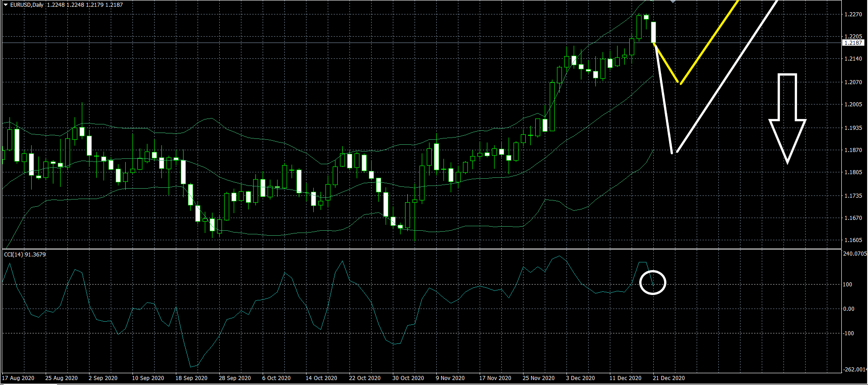The width and height of the screenshot is (868, 385).
Task: Click the 1.1870 price axis label
Action: click(x=853, y=150)
